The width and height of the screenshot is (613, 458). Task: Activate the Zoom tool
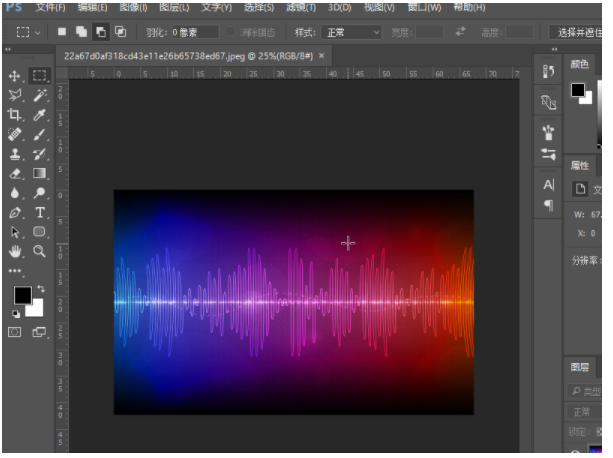39,252
